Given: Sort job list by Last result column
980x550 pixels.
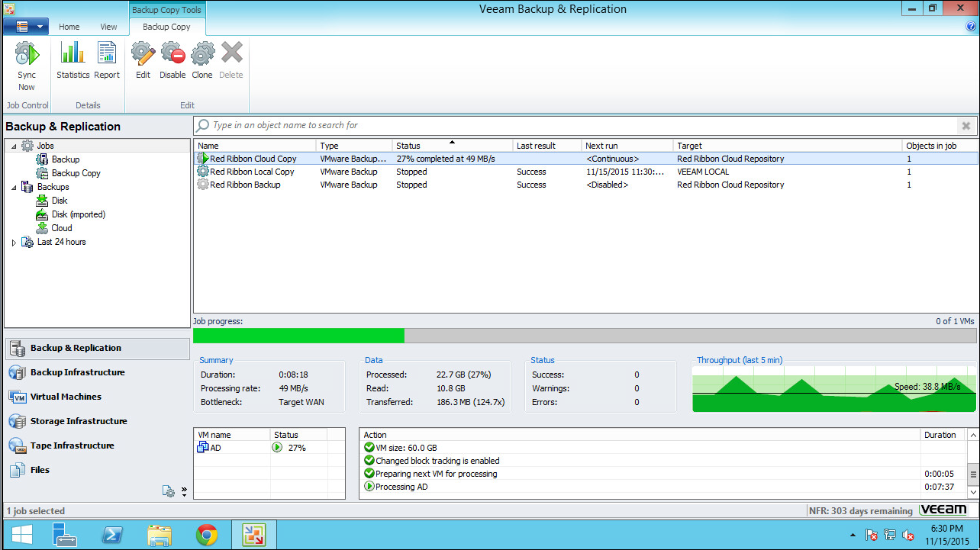Looking at the screenshot, I should tap(547, 146).
